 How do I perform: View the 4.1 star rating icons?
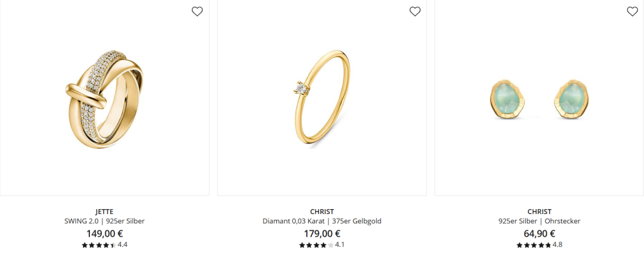click(x=316, y=245)
